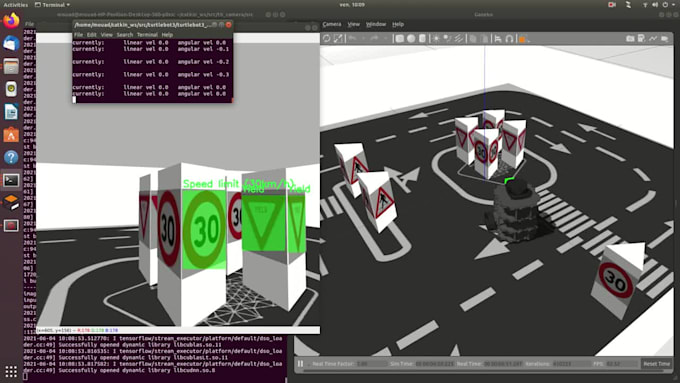Open the Activities overview

point(16,5)
